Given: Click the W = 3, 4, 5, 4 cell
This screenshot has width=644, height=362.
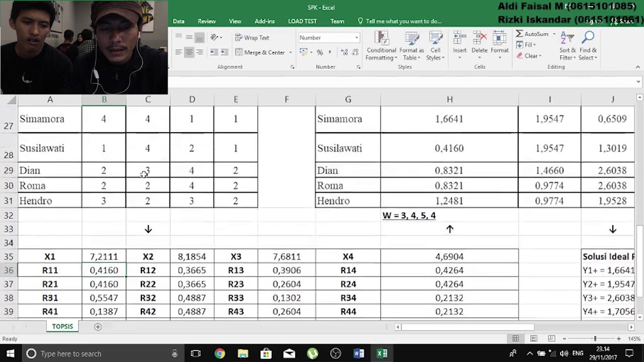Looking at the screenshot, I should coord(449,215).
